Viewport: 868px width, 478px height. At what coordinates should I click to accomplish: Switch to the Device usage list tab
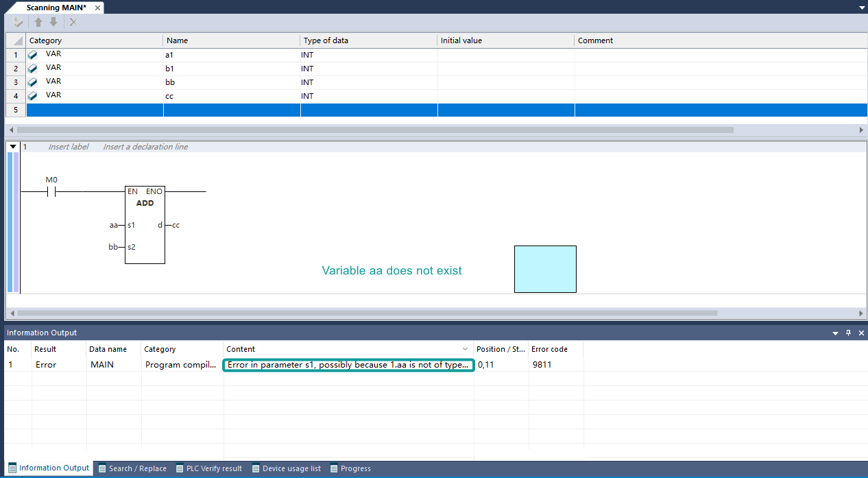click(x=286, y=468)
